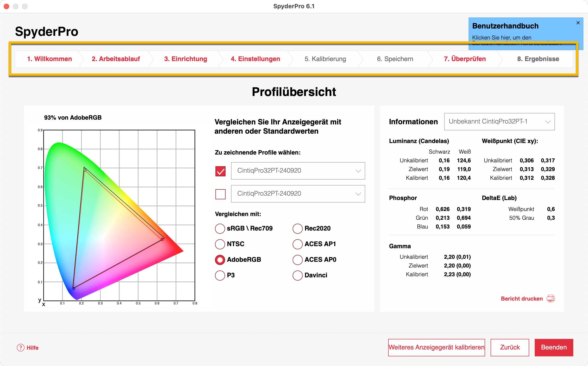The image size is (588, 366).
Task: Click the red vertex marker on the gamut chart
Action: pyautogui.click(x=162, y=239)
